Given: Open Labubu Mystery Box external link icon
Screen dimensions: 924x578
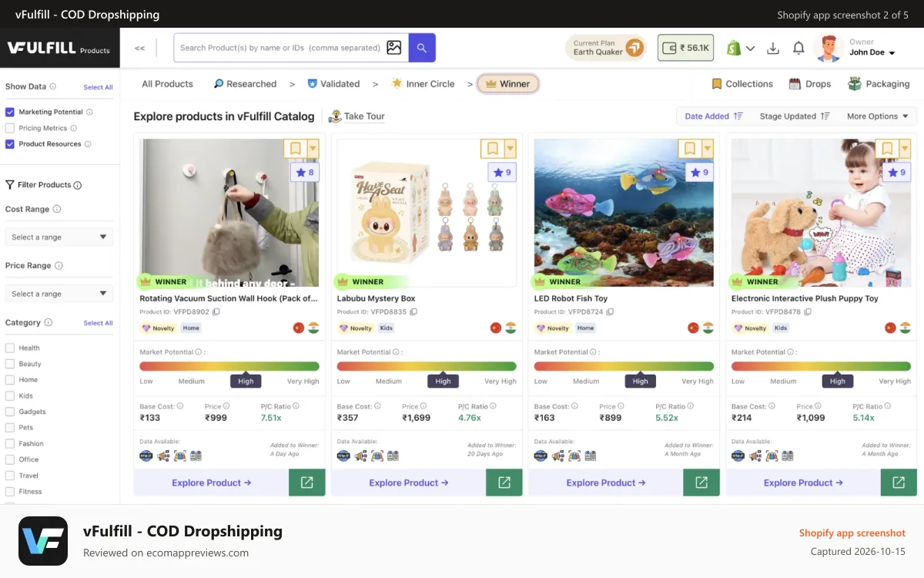Looking at the screenshot, I should pyautogui.click(x=504, y=482).
